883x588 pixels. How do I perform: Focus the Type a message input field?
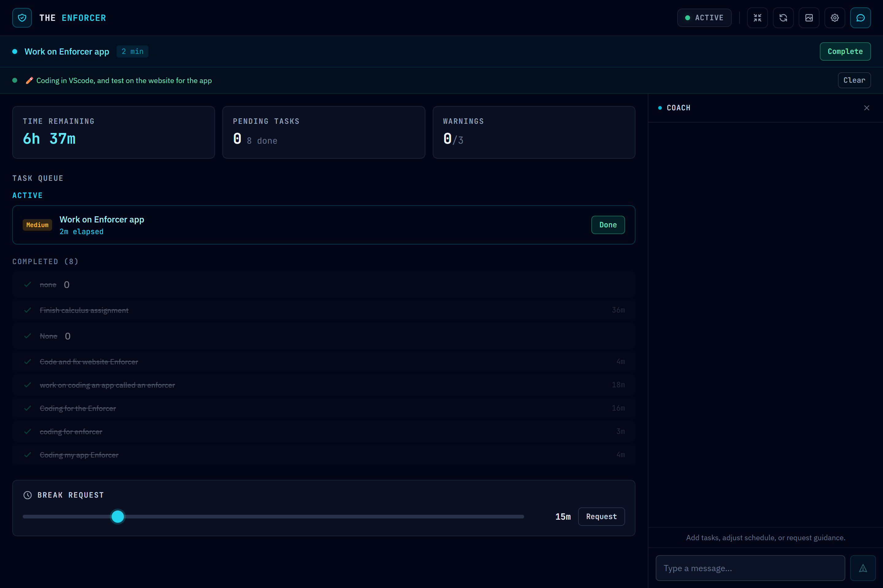[750, 568]
